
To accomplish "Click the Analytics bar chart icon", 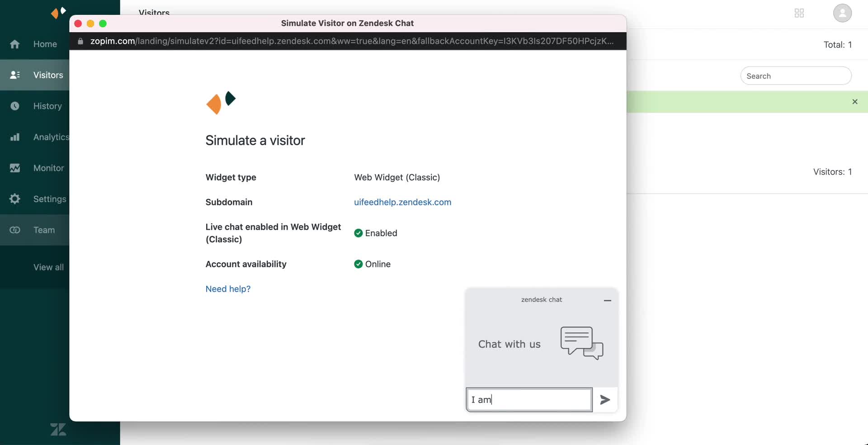I will click(15, 137).
